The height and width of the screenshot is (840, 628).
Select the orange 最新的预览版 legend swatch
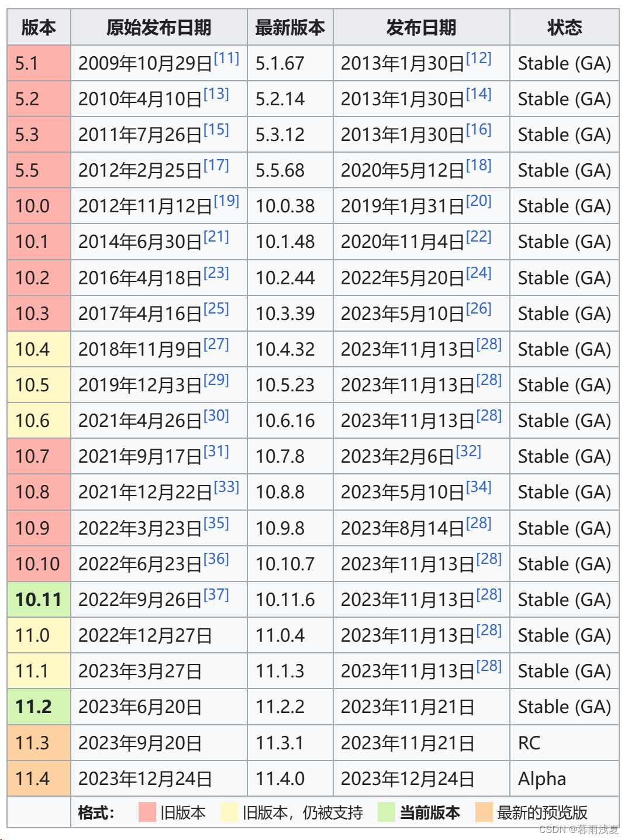(x=484, y=812)
